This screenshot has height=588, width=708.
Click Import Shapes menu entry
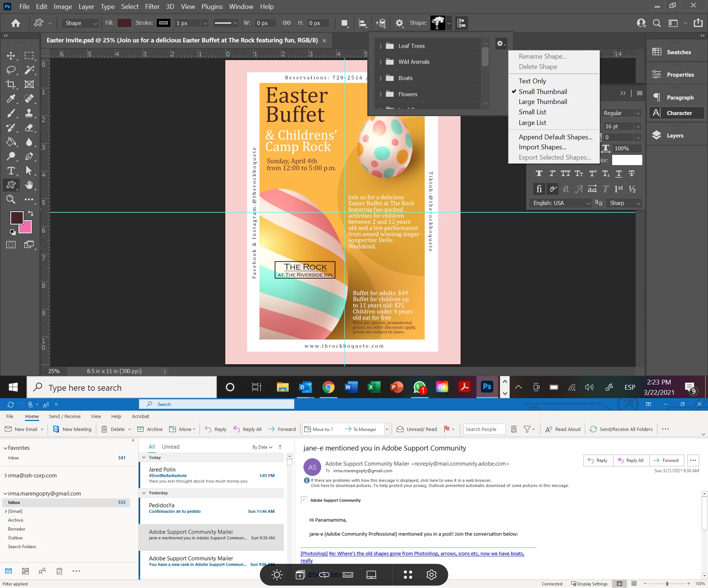tap(542, 147)
